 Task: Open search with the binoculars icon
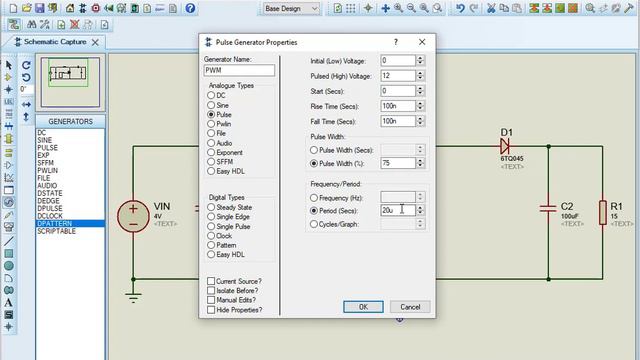[x=31, y=25]
